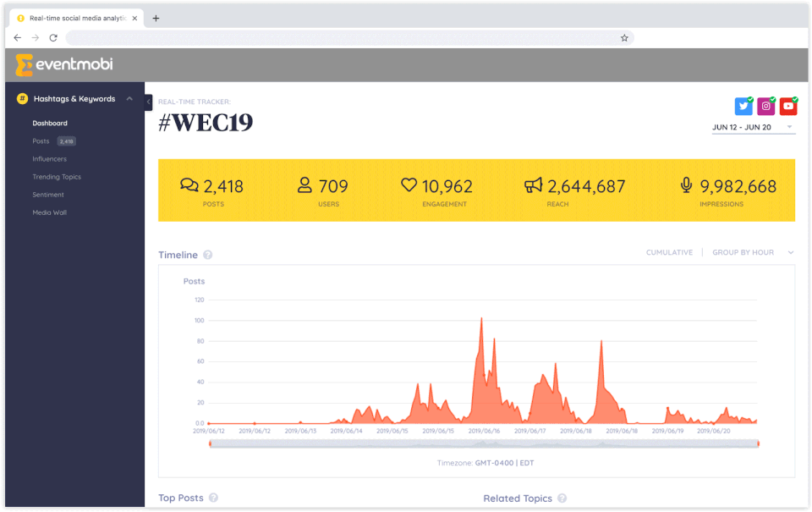The width and height of the screenshot is (812, 512).
Task: Open a new browser tab
Action: [156, 18]
